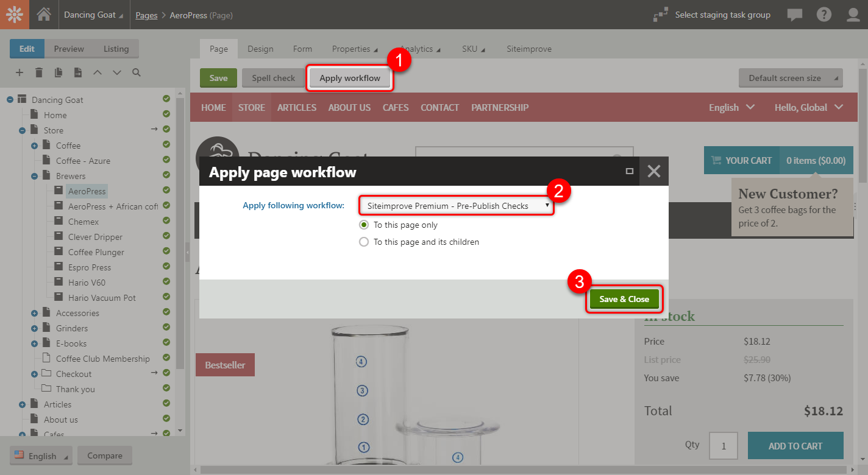Screen dimensions: 868x475
Task: Click the staging task group icon
Action: pos(660,15)
